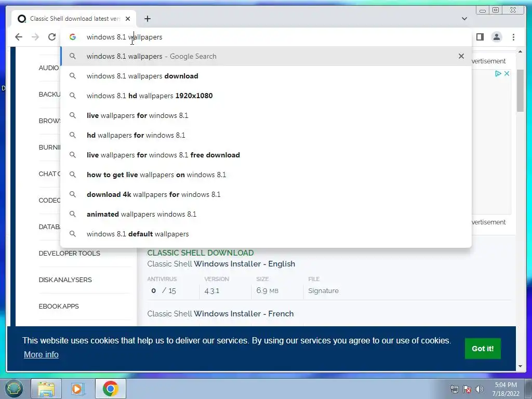Select 'windows 8.1 wallpapers - Google Search' suggestion
This screenshot has width=532, height=399.
[266, 56]
